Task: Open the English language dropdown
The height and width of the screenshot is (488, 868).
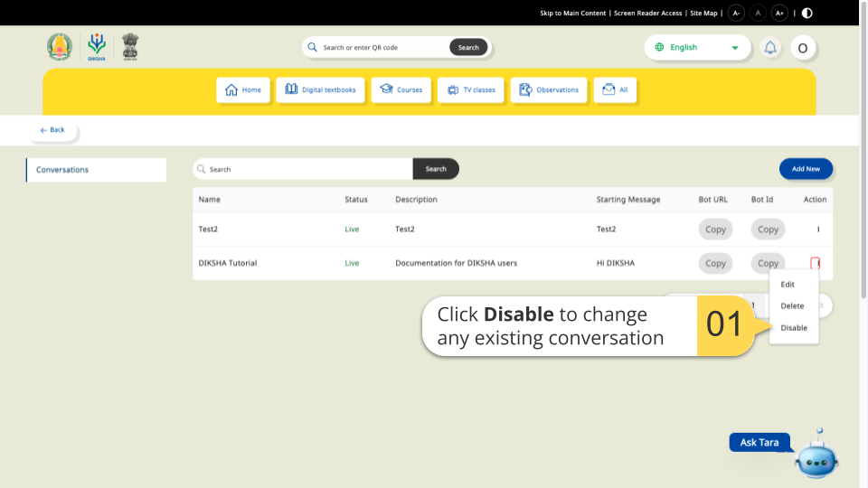Action: tap(697, 48)
